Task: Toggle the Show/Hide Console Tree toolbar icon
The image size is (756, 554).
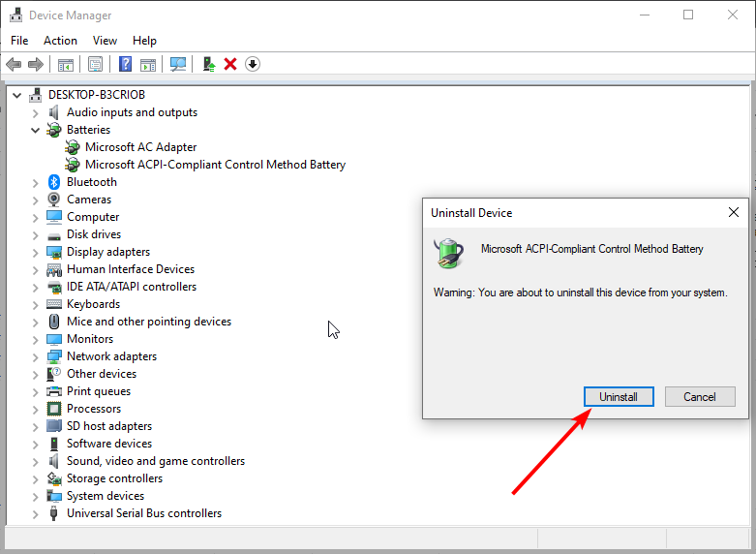Action: point(66,64)
